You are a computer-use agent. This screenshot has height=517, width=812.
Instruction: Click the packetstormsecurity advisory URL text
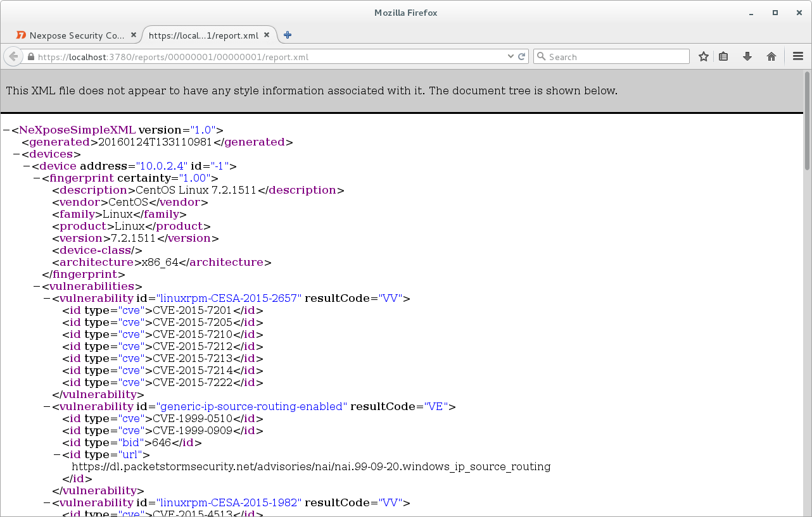pos(311,467)
